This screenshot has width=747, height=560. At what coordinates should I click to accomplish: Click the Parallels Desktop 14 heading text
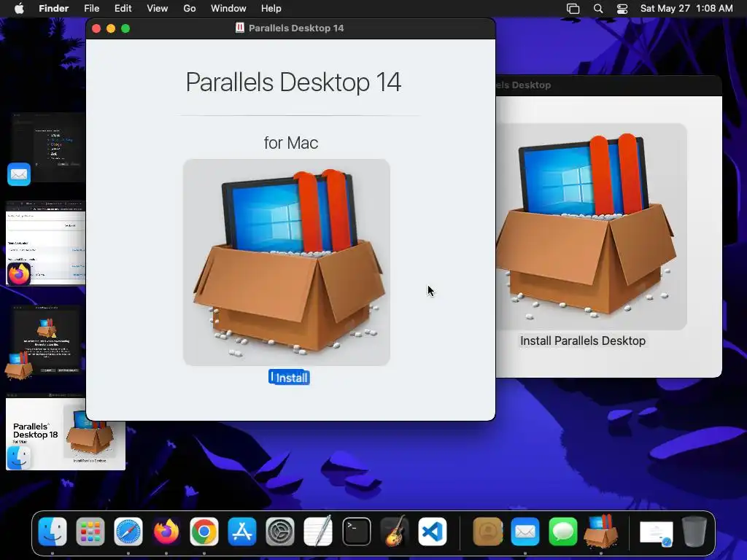(x=293, y=82)
